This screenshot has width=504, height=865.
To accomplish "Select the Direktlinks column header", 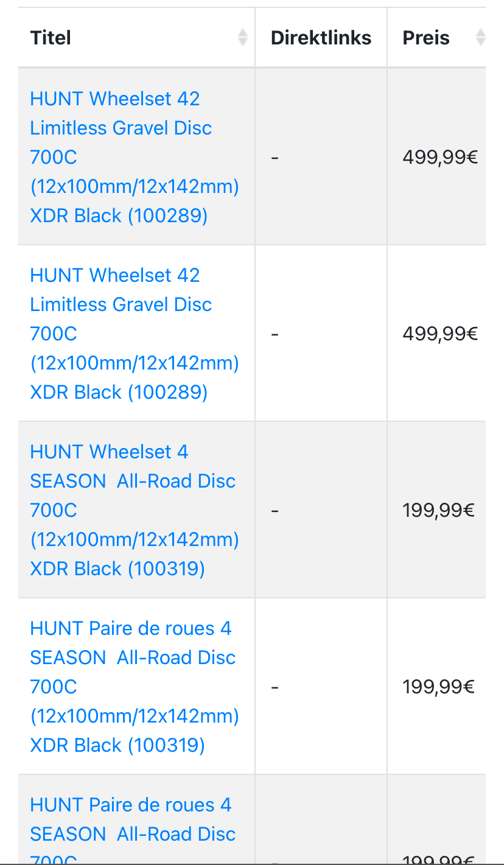I will click(x=321, y=38).
